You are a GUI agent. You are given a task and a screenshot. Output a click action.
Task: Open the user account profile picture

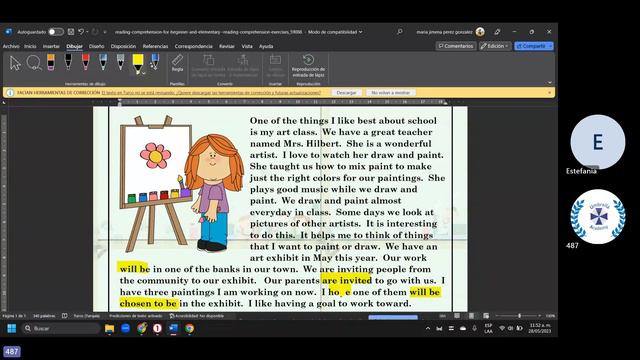pyautogui.click(x=480, y=32)
